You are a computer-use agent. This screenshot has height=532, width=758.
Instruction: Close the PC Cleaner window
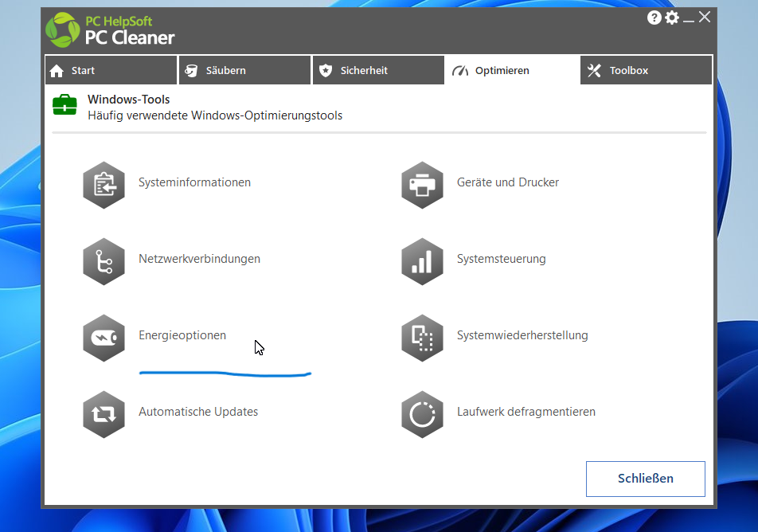click(x=705, y=18)
